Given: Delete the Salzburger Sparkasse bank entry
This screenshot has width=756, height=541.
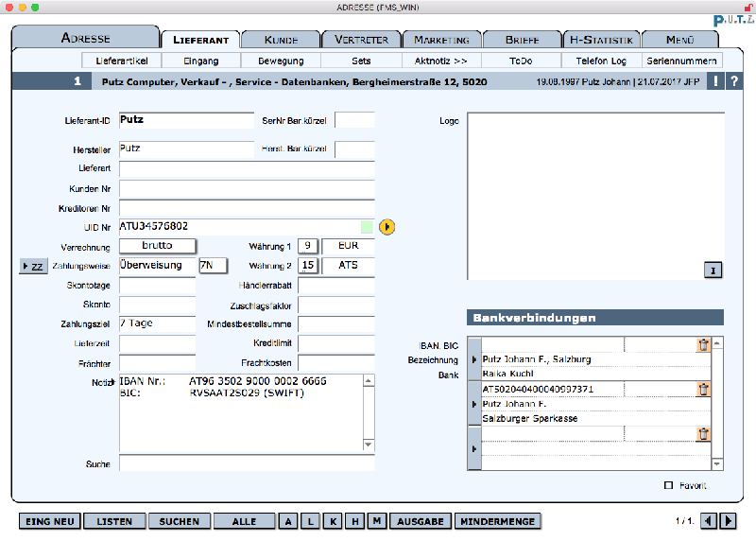Looking at the screenshot, I should point(703,389).
